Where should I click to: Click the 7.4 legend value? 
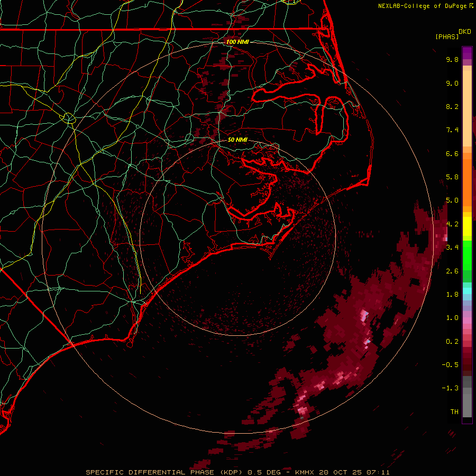452,130
